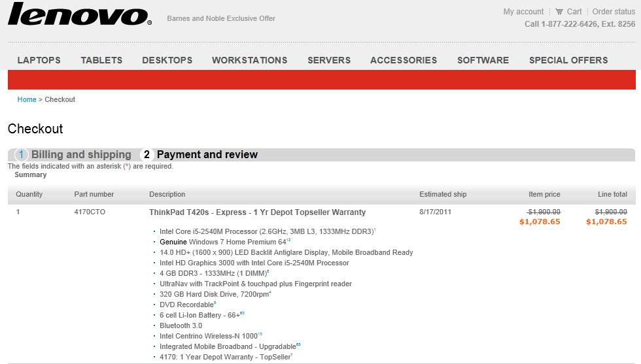Open the Cart icon
The height and width of the screenshot is (364, 641).
559,12
